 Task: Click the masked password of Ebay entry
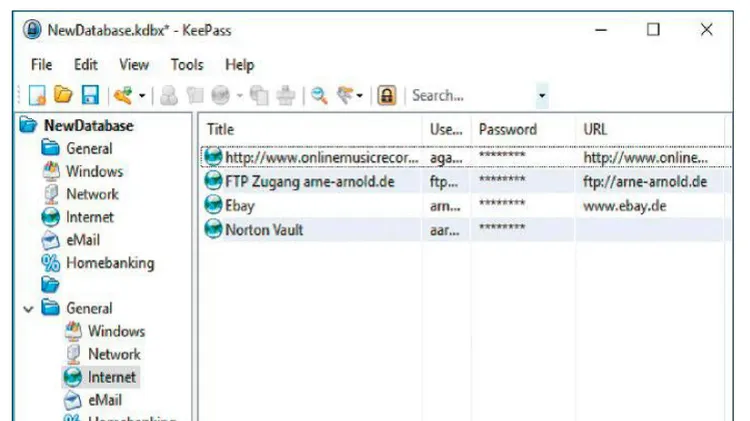502,203
